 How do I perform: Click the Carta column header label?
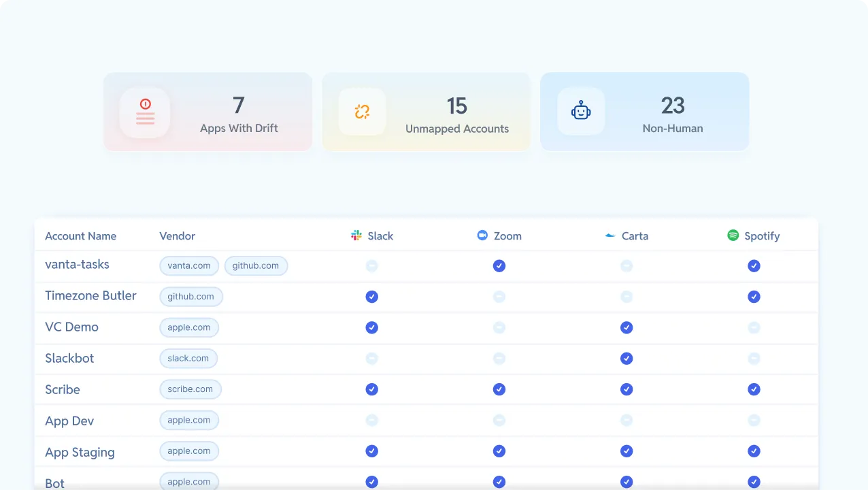pyautogui.click(x=635, y=236)
